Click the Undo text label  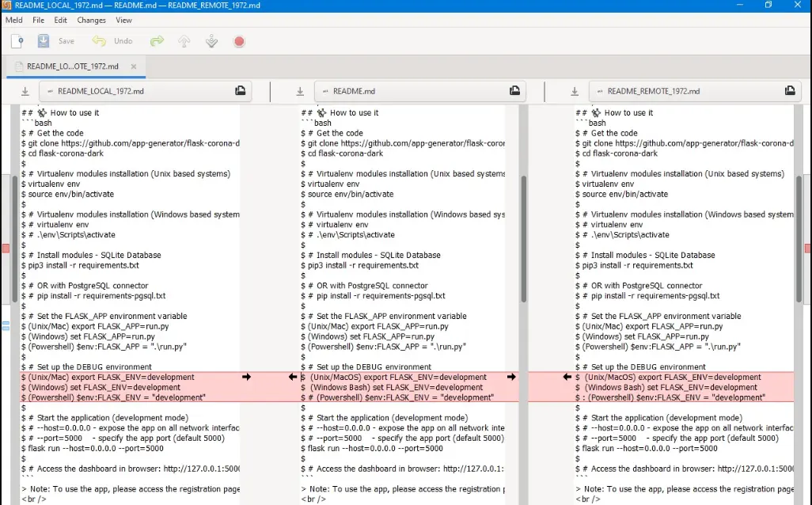click(x=123, y=41)
